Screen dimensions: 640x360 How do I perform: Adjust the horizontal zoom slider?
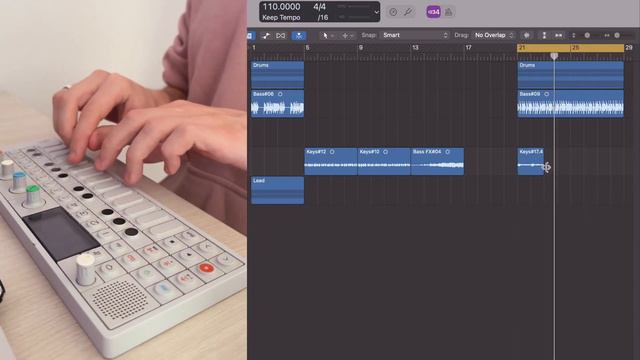(617, 36)
